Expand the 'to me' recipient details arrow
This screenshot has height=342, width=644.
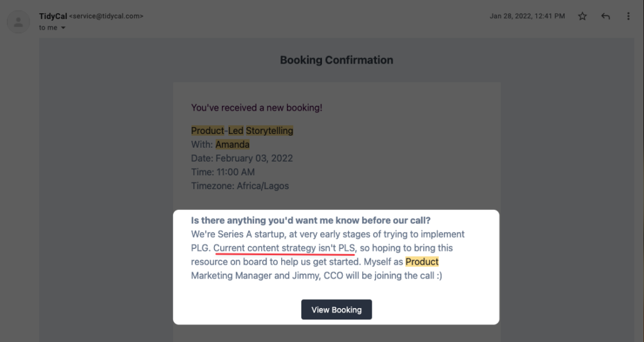pos(64,28)
